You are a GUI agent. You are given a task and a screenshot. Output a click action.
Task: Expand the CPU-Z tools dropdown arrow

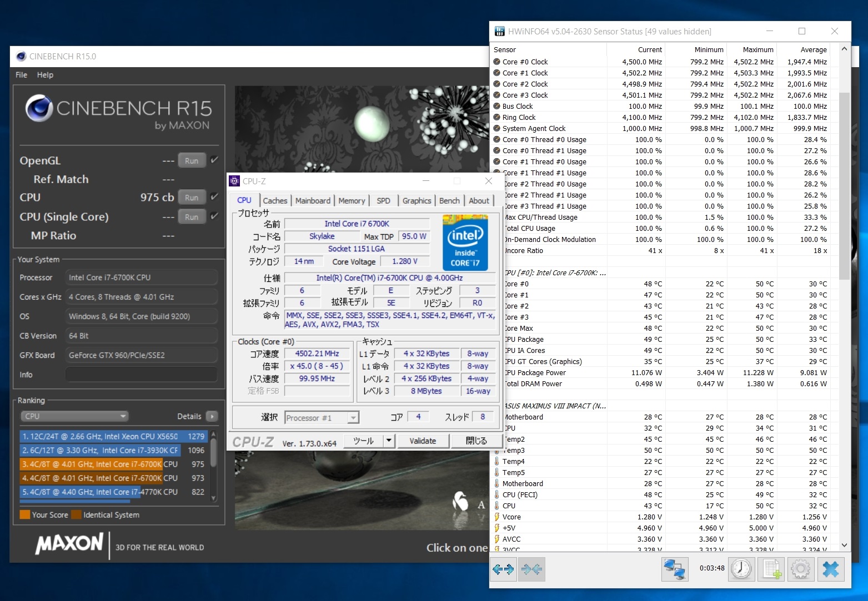[389, 441]
